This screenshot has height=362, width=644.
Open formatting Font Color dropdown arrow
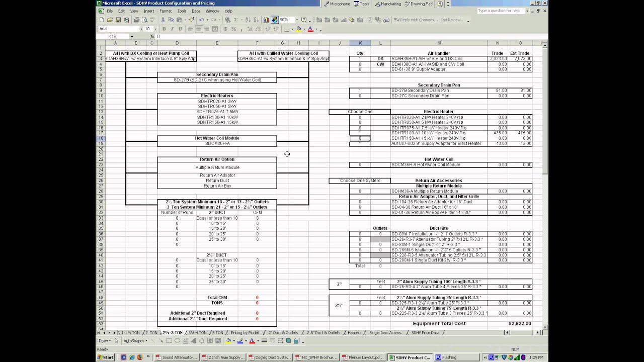[x=316, y=29]
